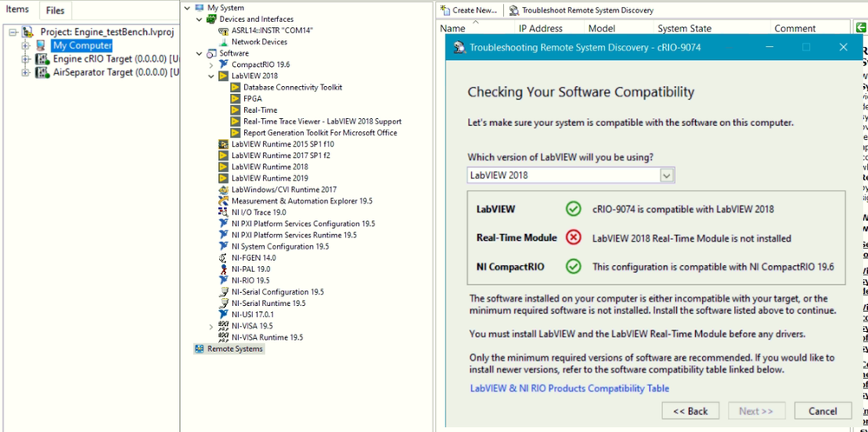
Task: Open the LabVIEW version dropdown
Action: tap(666, 176)
